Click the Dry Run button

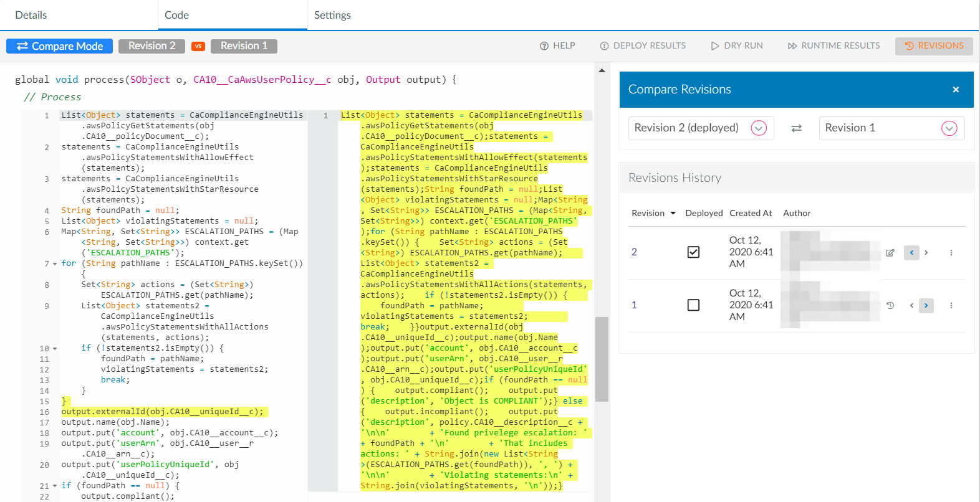point(736,46)
